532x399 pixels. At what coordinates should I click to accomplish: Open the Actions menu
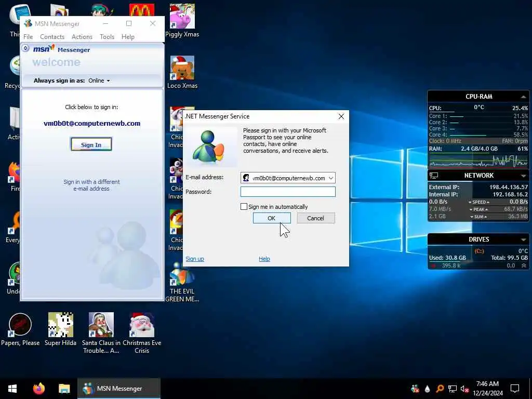82,37
